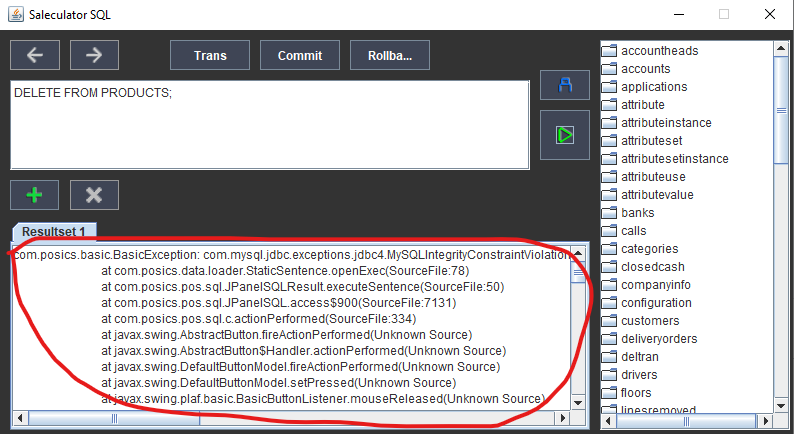Click the accounts table folder icon
794x434 pixels.
(x=609, y=69)
